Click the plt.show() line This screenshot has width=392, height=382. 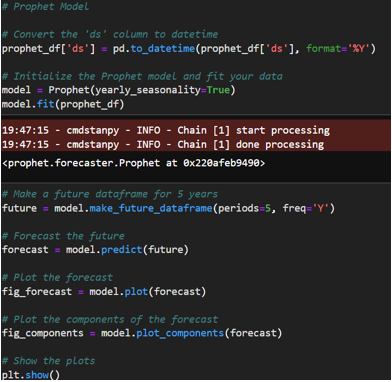coord(31,375)
